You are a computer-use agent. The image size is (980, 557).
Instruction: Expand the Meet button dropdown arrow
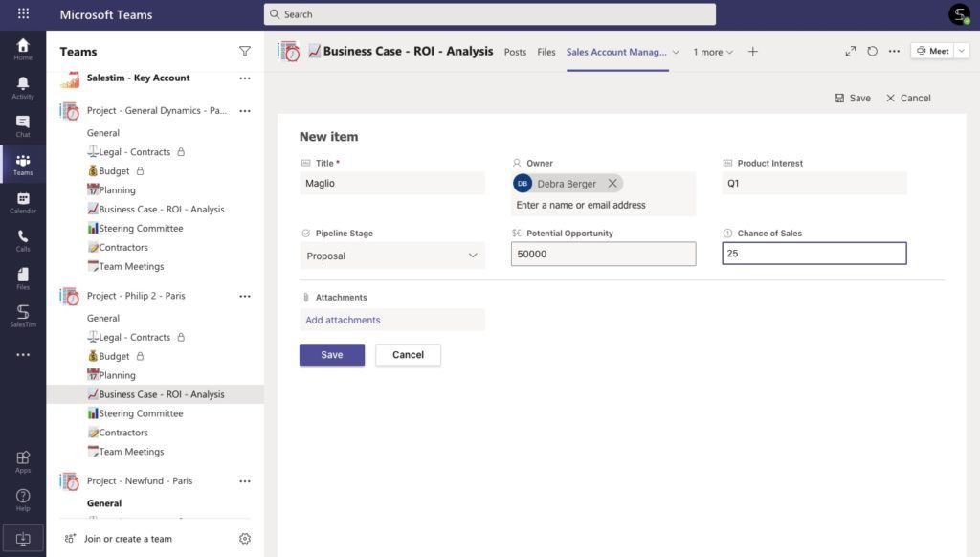962,51
